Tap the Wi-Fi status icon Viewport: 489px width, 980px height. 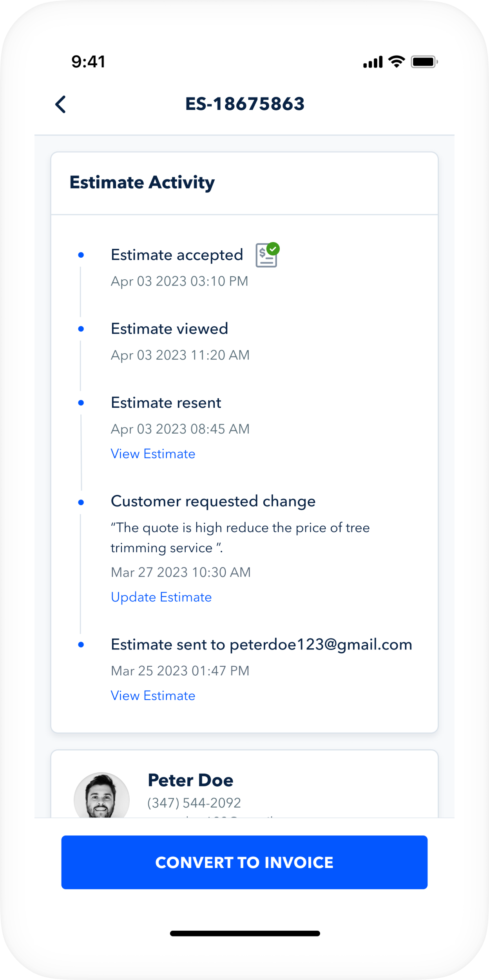[x=397, y=61]
